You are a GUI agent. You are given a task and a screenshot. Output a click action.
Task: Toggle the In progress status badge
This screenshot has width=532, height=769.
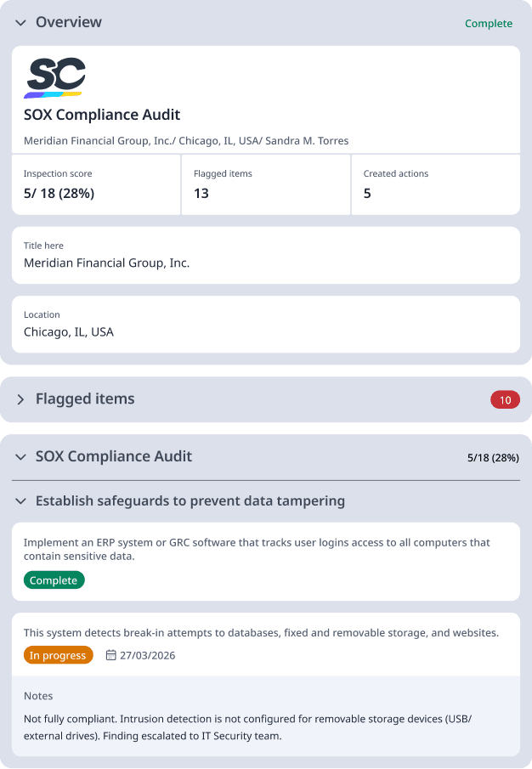[x=58, y=655]
